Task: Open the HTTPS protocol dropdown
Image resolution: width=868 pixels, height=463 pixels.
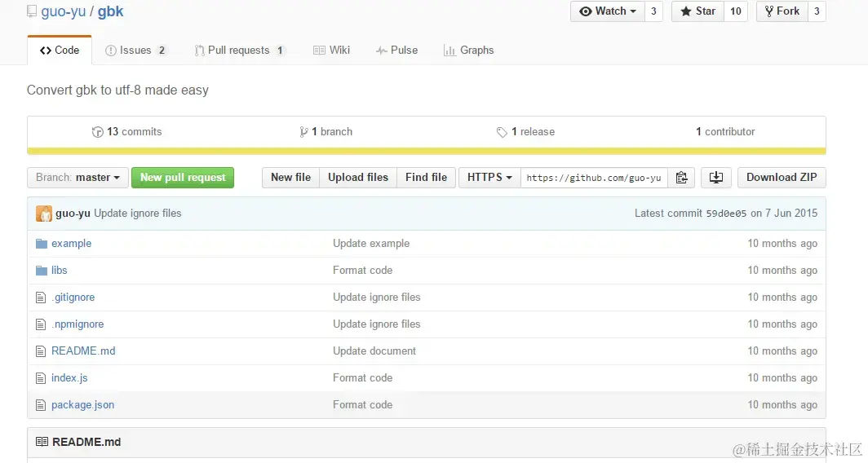Action: pyautogui.click(x=489, y=178)
